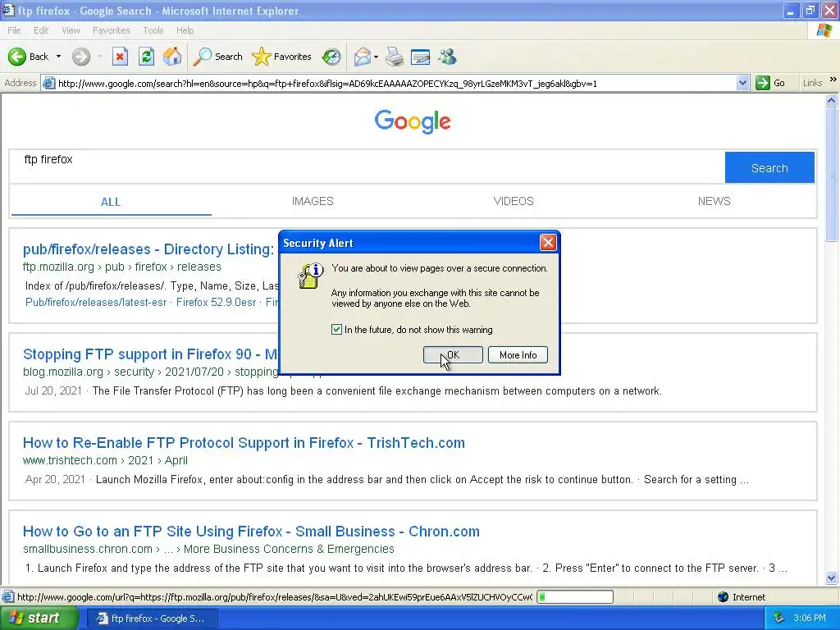840x630 pixels.
Task: Click the Refresh page icon
Action: [x=146, y=57]
